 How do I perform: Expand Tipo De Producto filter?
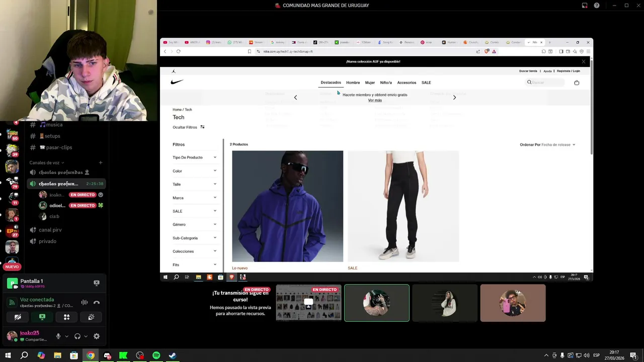click(195, 157)
